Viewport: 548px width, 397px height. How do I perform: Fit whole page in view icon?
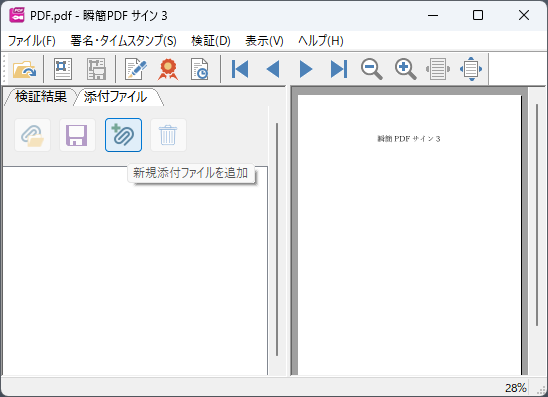tap(471, 69)
